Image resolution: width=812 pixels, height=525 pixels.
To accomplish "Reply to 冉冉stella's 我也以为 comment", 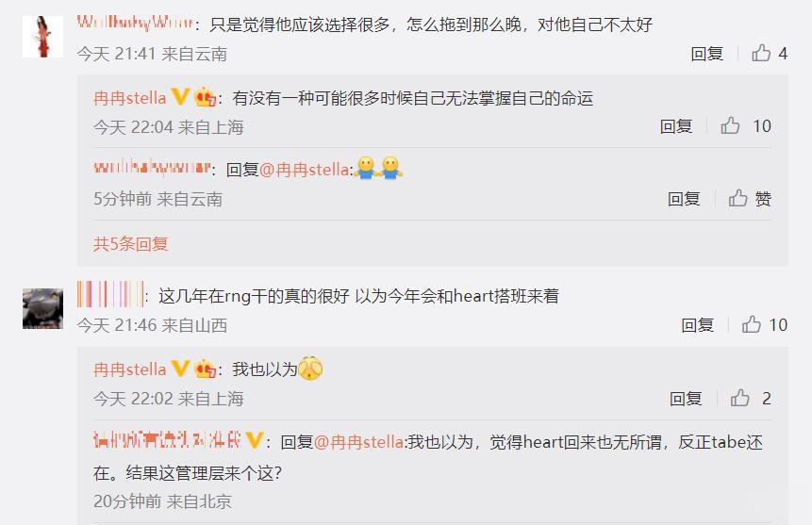I will pos(686,399).
